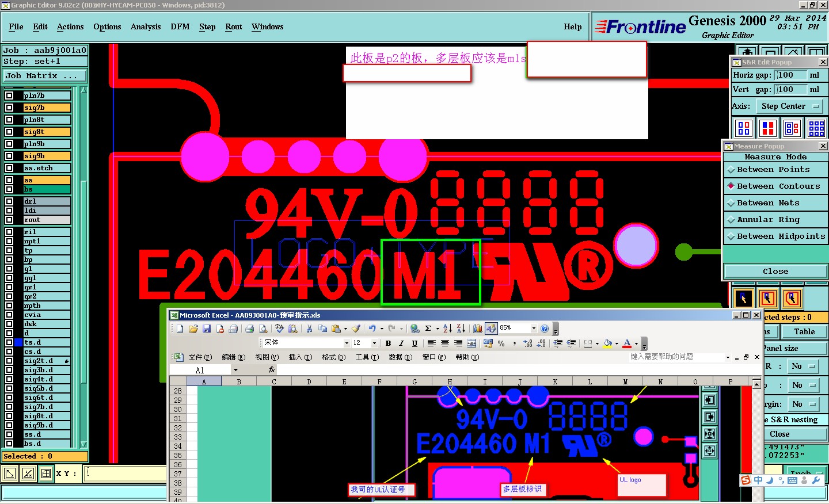
Task: Click the New workbook icon in Excel
Action: pyautogui.click(x=180, y=329)
